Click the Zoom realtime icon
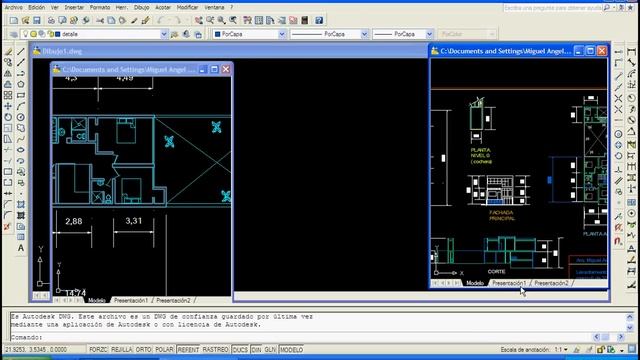 coord(210,20)
